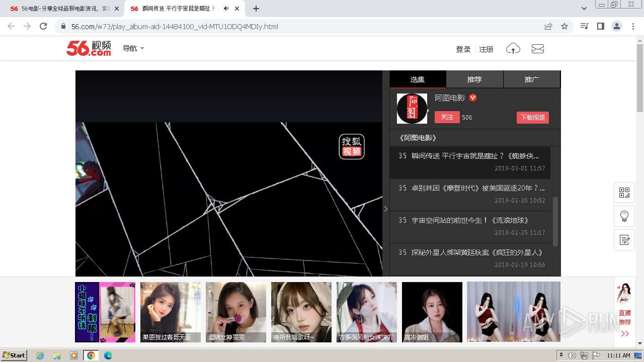The height and width of the screenshot is (362, 644).
Task: Open the dancer in red live thumbnail
Action: click(x=514, y=312)
